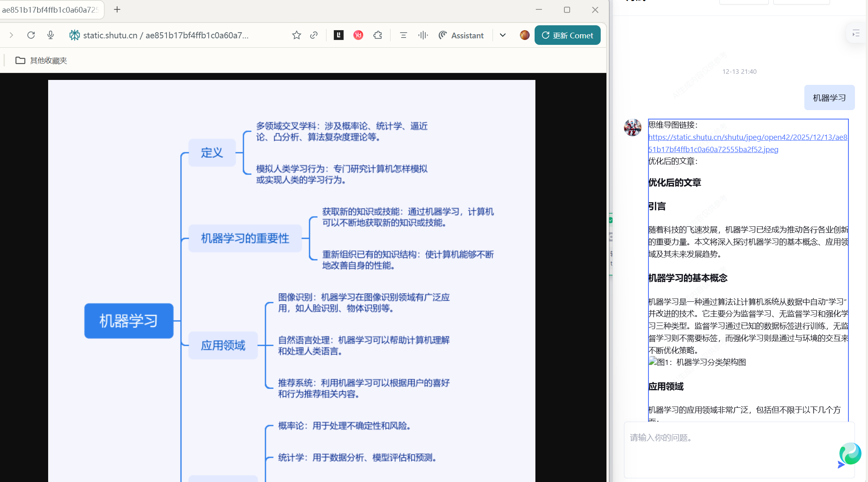Screen dimensions: 868x482
Task: Open the Youdao red extension icon
Action: click(x=358, y=35)
